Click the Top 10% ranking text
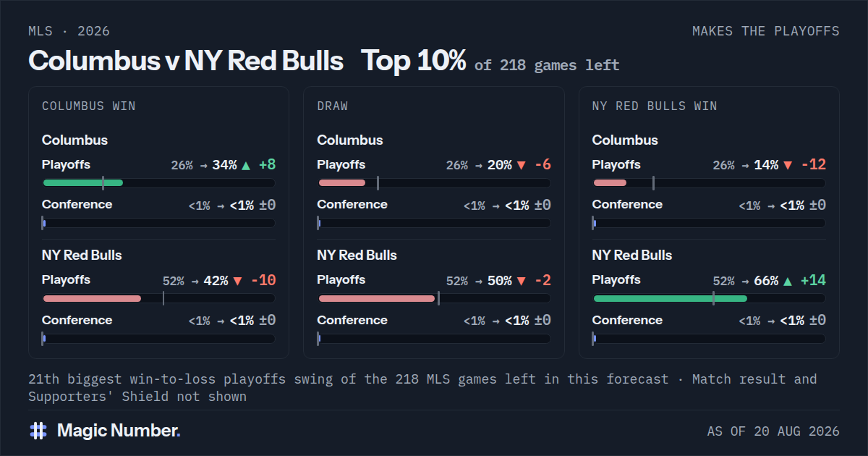This screenshot has height=456, width=868. [x=414, y=62]
